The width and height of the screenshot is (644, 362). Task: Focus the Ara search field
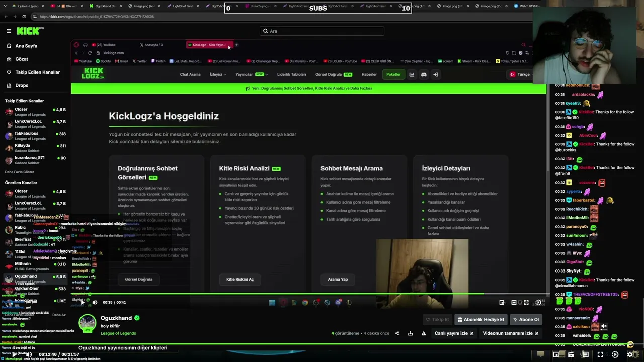pos(322,31)
